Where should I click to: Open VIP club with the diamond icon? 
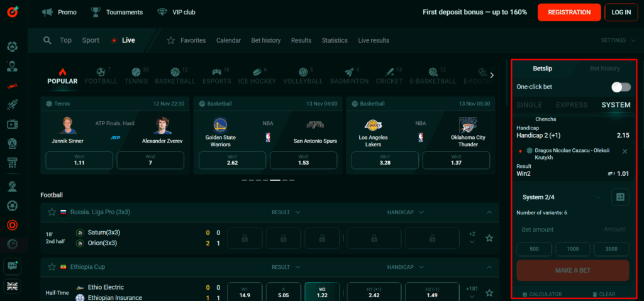(176, 13)
